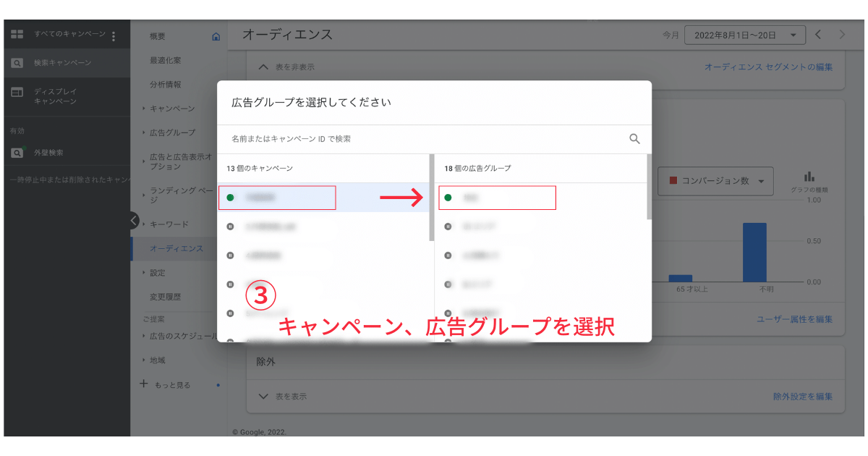Click the 18 個の広告グループ column header
The image size is (868, 456).
[x=477, y=168]
